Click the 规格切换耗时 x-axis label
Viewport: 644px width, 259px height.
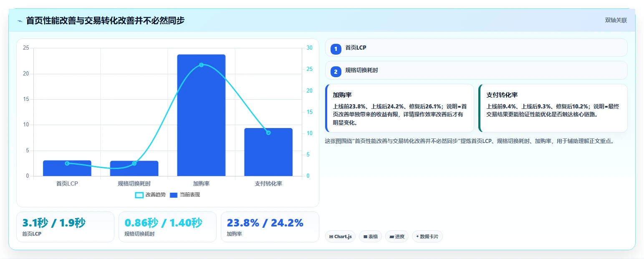click(134, 184)
